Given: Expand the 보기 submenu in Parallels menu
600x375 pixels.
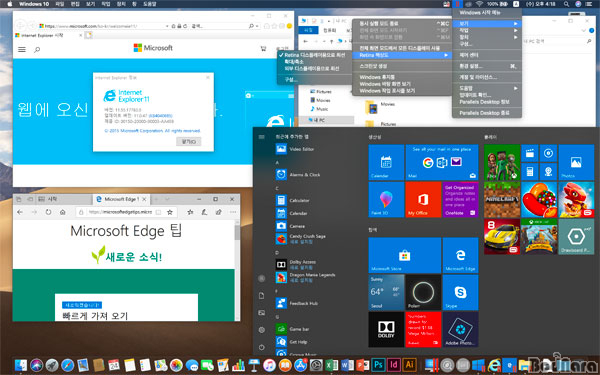Looking at the screenshot, I should click(487, 23).
